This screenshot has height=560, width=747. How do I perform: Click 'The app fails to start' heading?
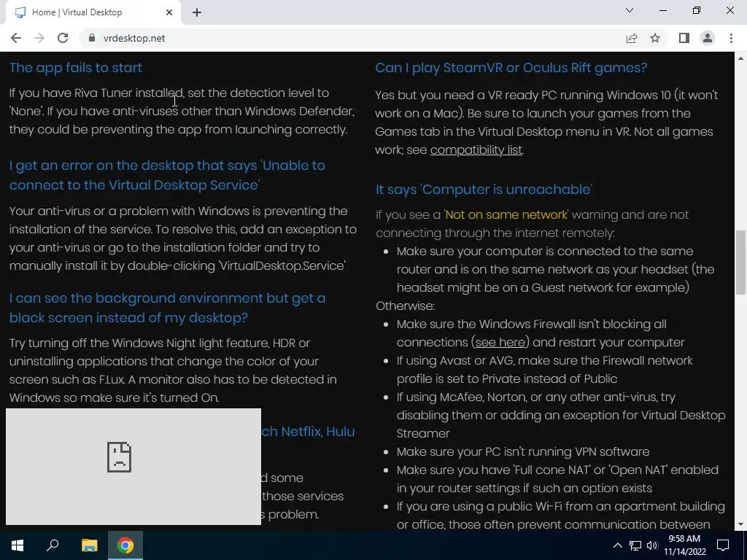(76, 68)
